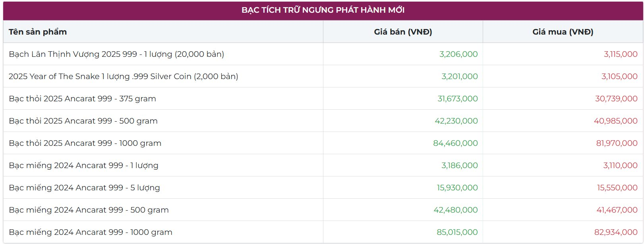Select the 2025 Year of The Snake product
Image resolution: width=644 pixels, height=244 pixels.
click(123, 76)
